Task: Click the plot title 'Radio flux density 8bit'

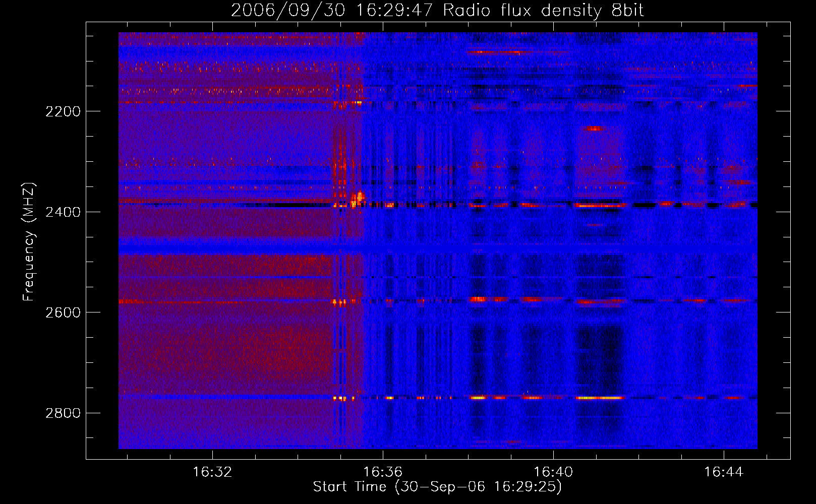Action: [543, 11]
